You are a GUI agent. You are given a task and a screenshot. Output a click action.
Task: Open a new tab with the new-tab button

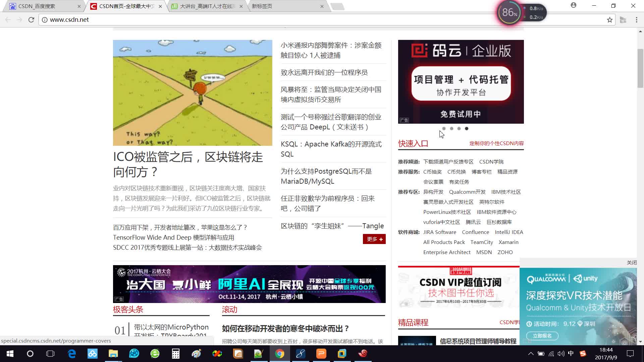337,6
